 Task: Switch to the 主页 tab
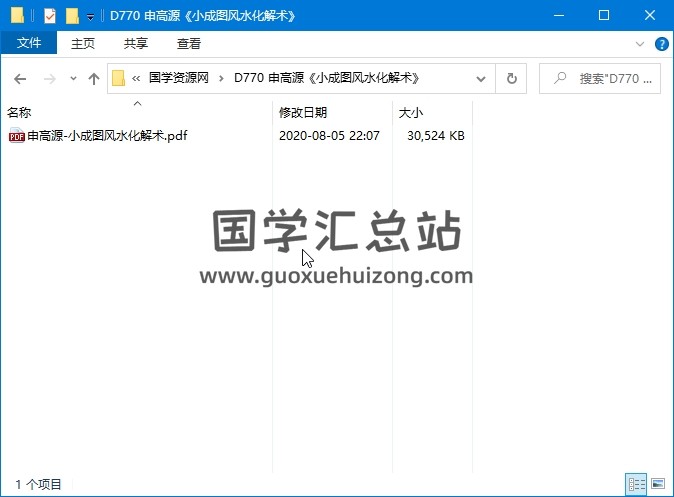83,44
